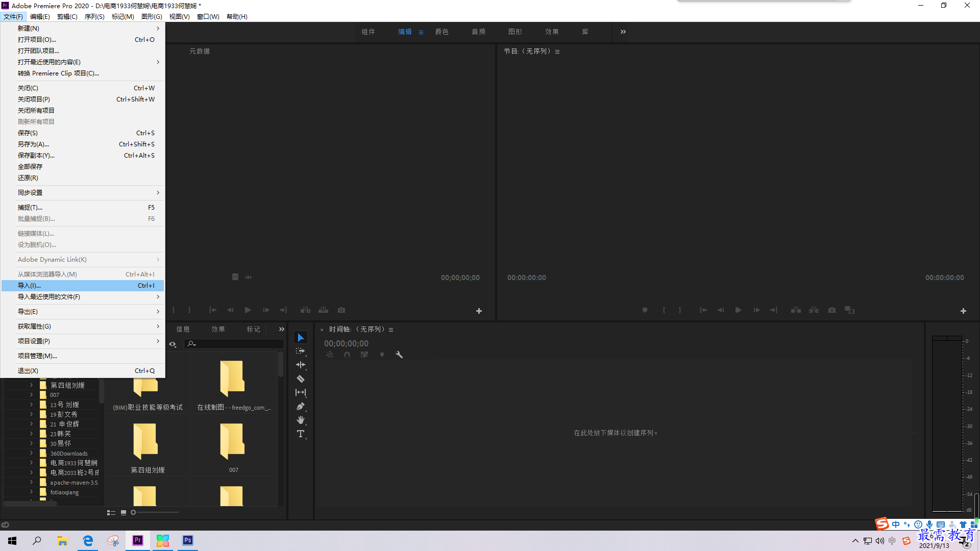Open the 新建(N) submenu
Image resolution: width=980 pixels, height=551 pixels.
[83, 28]
